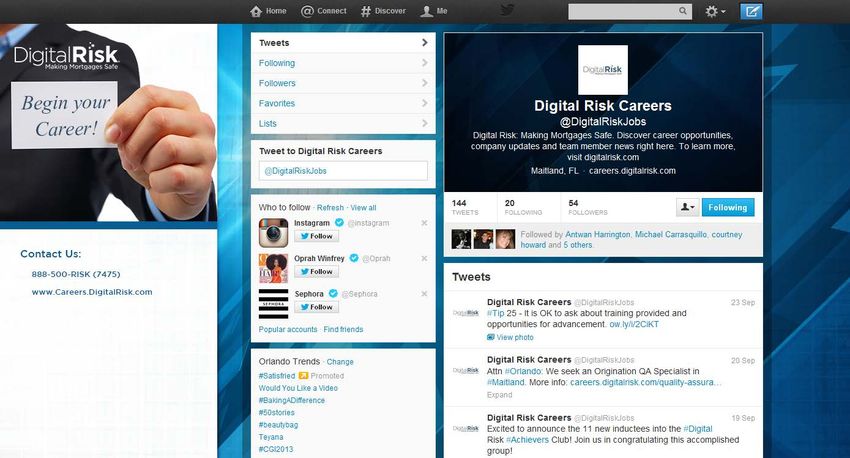850x458 pixels.
Task: Expand the Followers list
Action: [x=342, y=83]
